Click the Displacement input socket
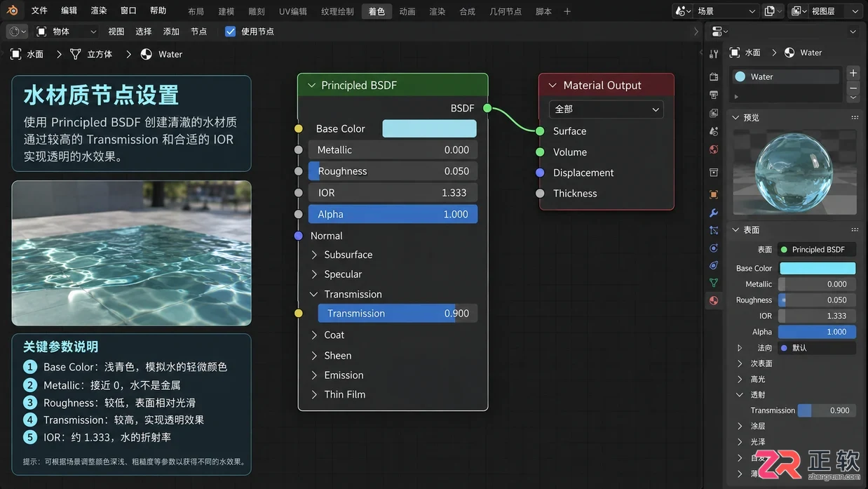This screenshot has width=868, height=489. tap(540, 173)
